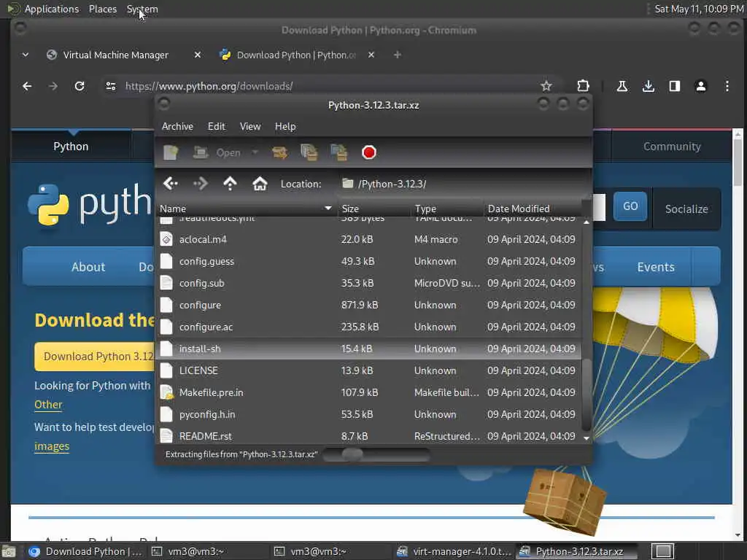Select the aclocal.m4 file row
The height and width of the screenshot is (560, 747).
(368, 239)
